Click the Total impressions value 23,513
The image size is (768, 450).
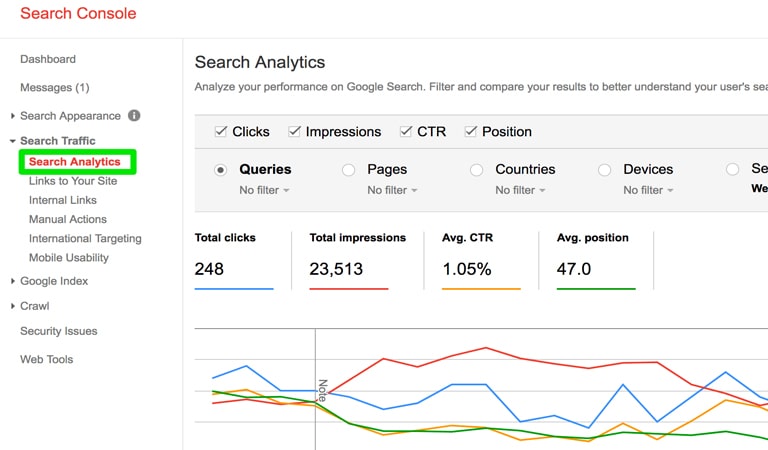pyautogui.click(x=336, y=269)
